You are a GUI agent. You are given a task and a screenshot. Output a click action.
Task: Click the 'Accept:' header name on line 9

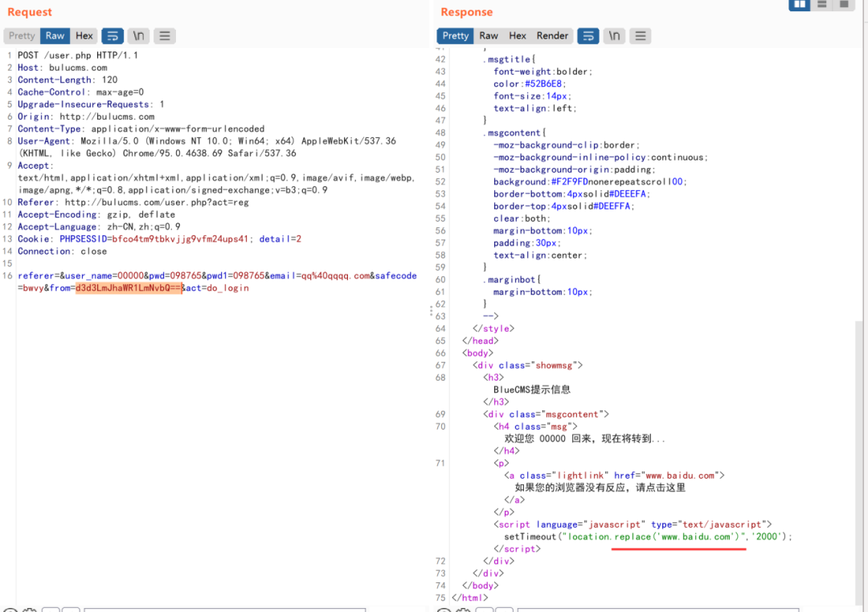(x=35, y=165)
